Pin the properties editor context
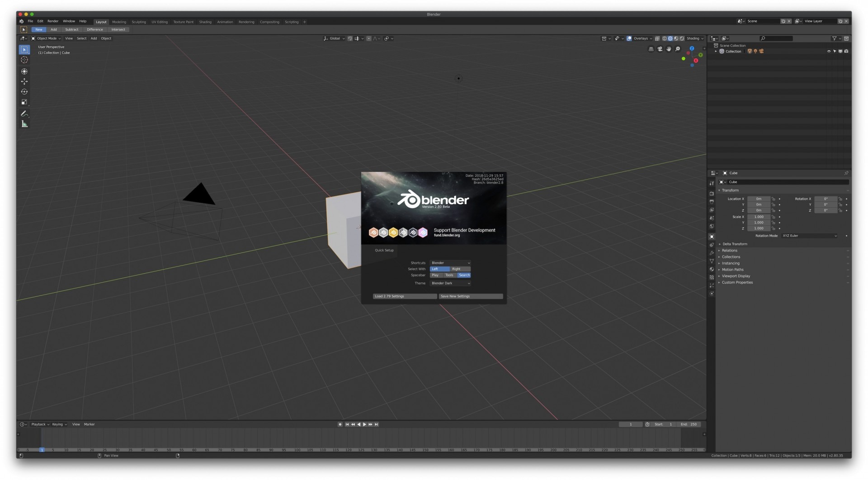This screenshot has width=868, height=480. click(x=846, y=173)
